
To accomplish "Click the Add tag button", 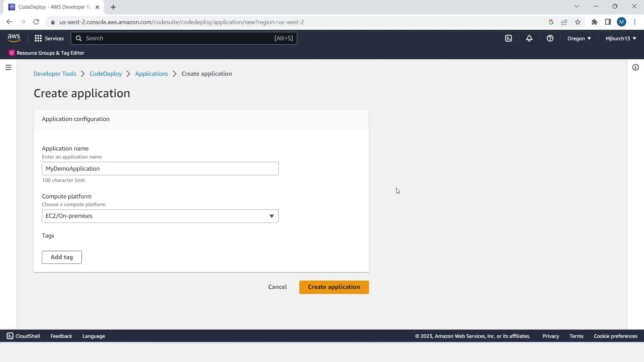I will [x=62, y=257].
